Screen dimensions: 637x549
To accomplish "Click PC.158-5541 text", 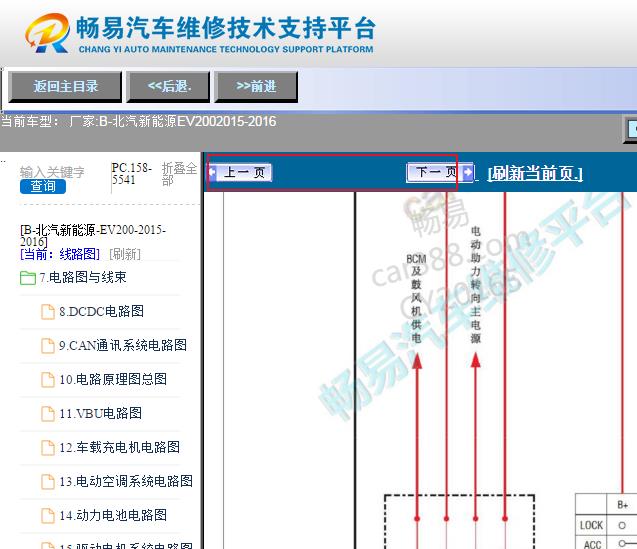I will 132,174.
